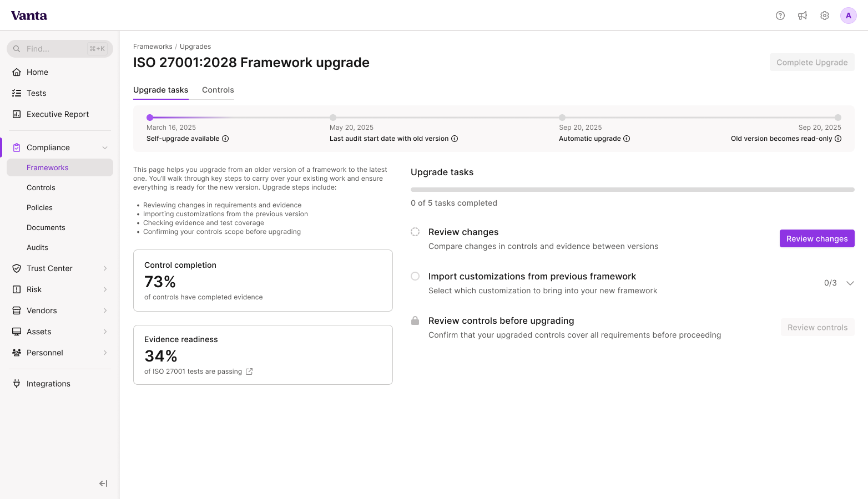Open external link next to tests passing
868x499 pixels.
tap(249, 371)
